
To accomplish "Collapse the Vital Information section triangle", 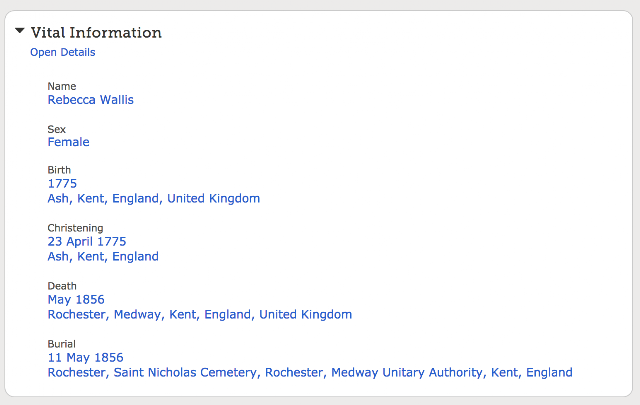I will coord(20,31).
